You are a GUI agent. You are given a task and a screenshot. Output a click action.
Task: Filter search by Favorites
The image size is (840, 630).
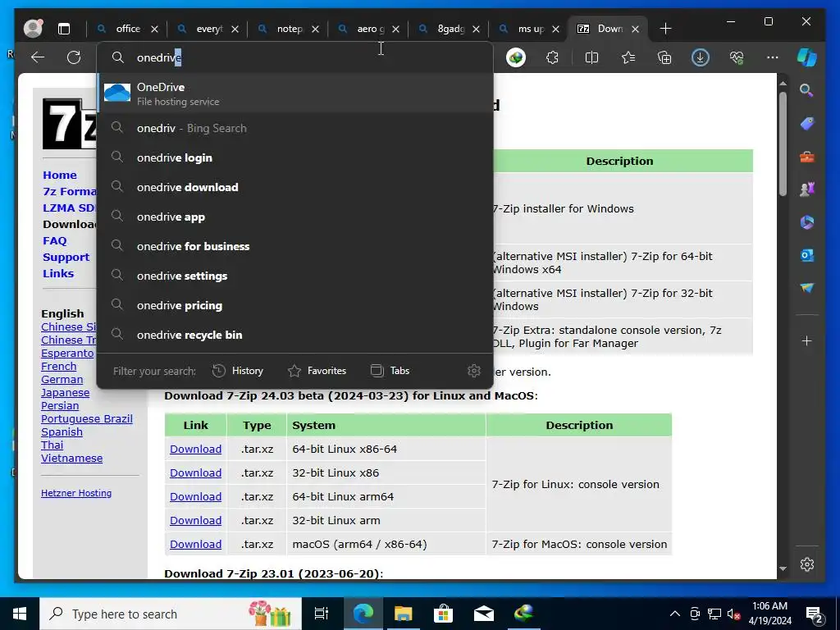[x=317, y=371]
